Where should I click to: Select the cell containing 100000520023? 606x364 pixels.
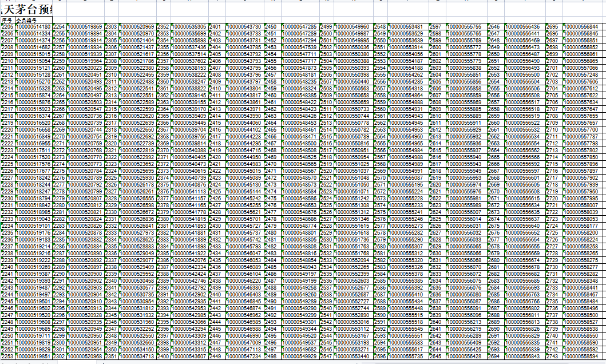[85, 68]
